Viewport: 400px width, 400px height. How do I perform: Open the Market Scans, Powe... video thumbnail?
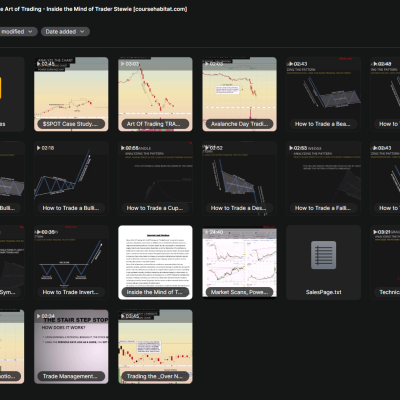pyautogui.click(x=239, y=262)
